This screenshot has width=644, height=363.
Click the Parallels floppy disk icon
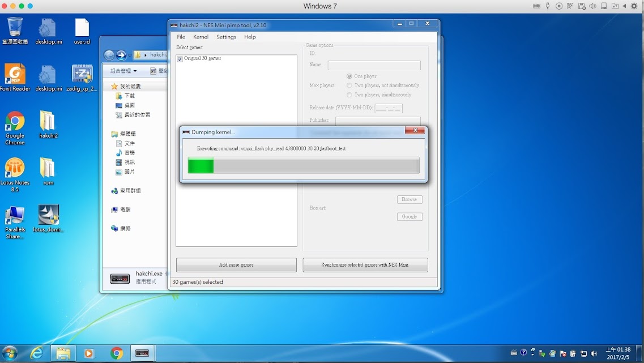pyautogui.click(x=582, y=6)
